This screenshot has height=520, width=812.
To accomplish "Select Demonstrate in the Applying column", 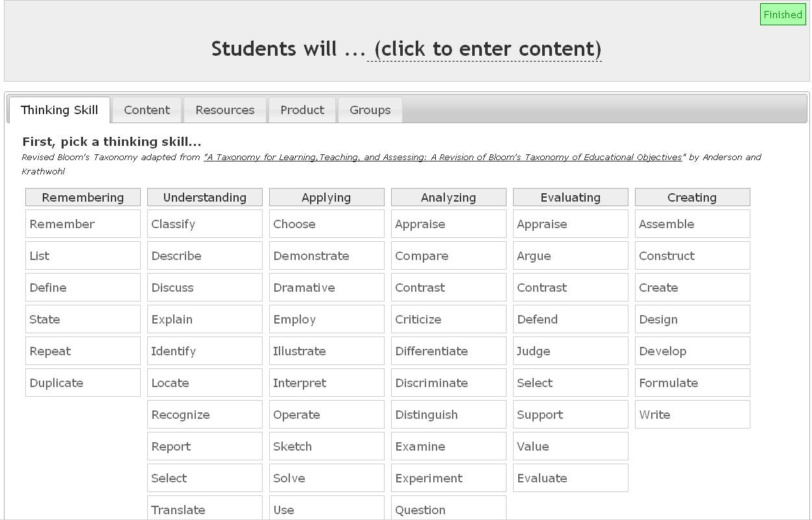I will tap(326, 255).
